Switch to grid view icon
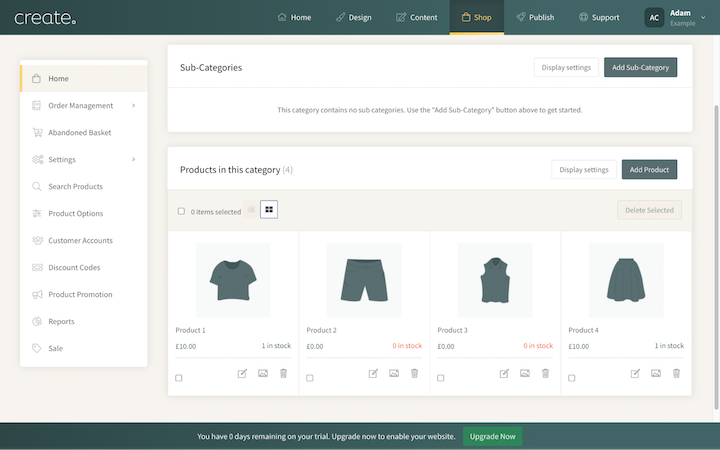 pyautogui.click(x=269, y=209)
